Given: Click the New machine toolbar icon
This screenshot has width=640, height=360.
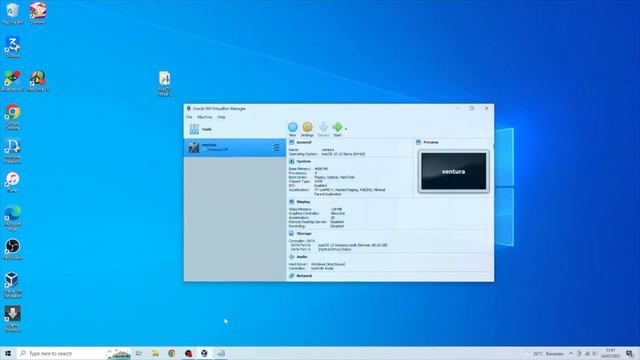Looking at the screenshot, I should (x=293, y=127).
